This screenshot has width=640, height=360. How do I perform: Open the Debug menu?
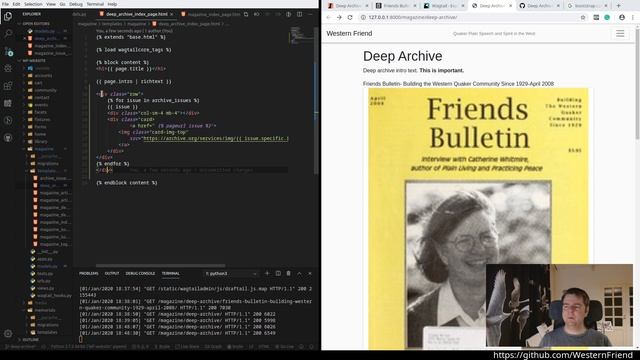pos(76,4)
